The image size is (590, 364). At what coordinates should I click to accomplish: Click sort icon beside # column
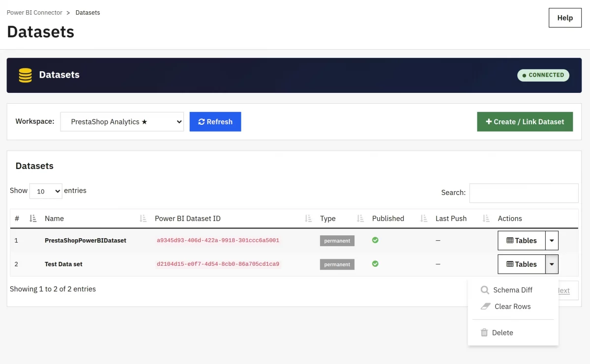pos(33,219)
